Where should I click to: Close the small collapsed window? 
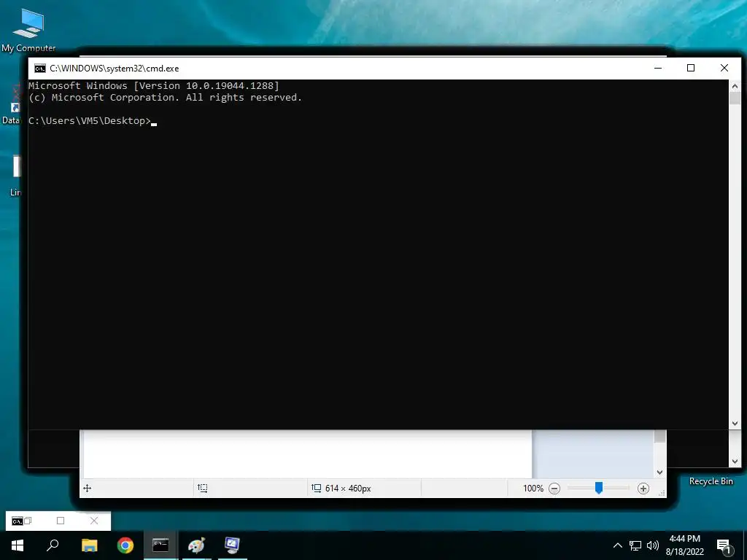94,521
